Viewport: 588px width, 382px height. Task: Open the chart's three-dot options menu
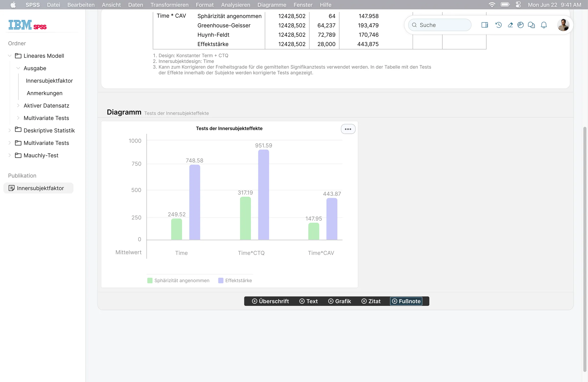[x=348, y=129]
